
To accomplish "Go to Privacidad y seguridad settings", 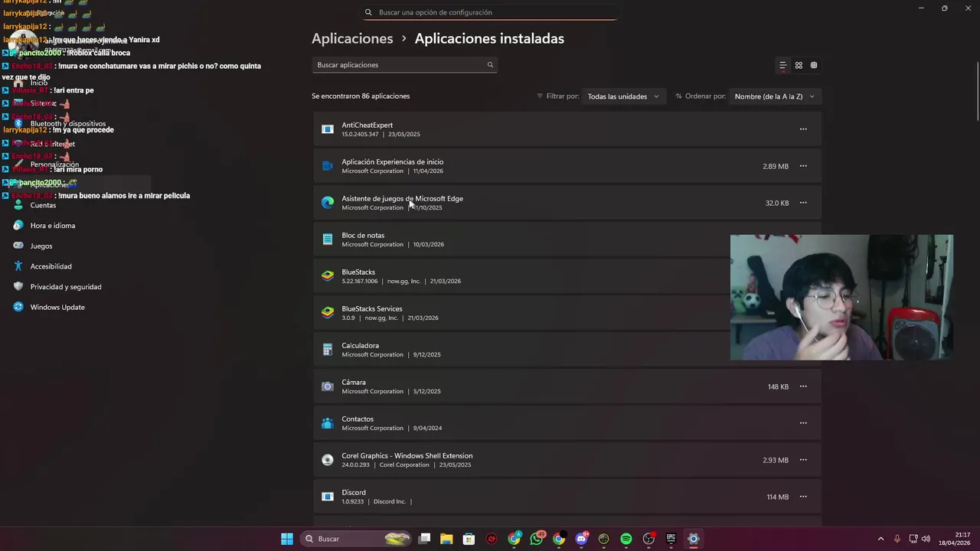I will point(66,287).
